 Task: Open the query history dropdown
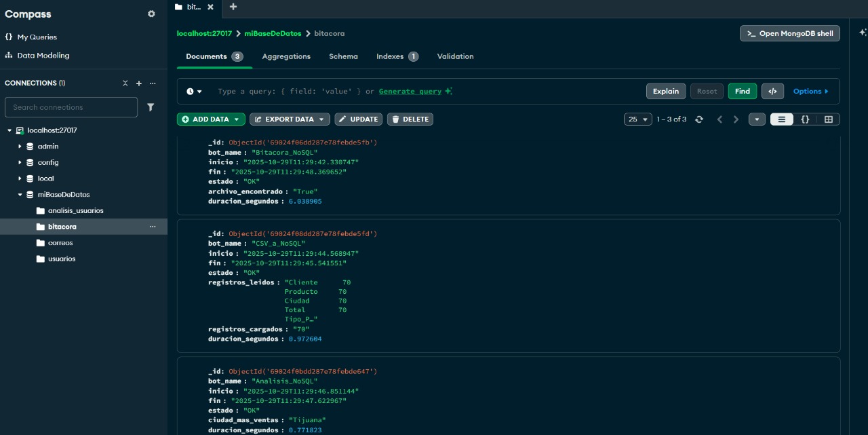pyautogui.click(x=195, y=92)
